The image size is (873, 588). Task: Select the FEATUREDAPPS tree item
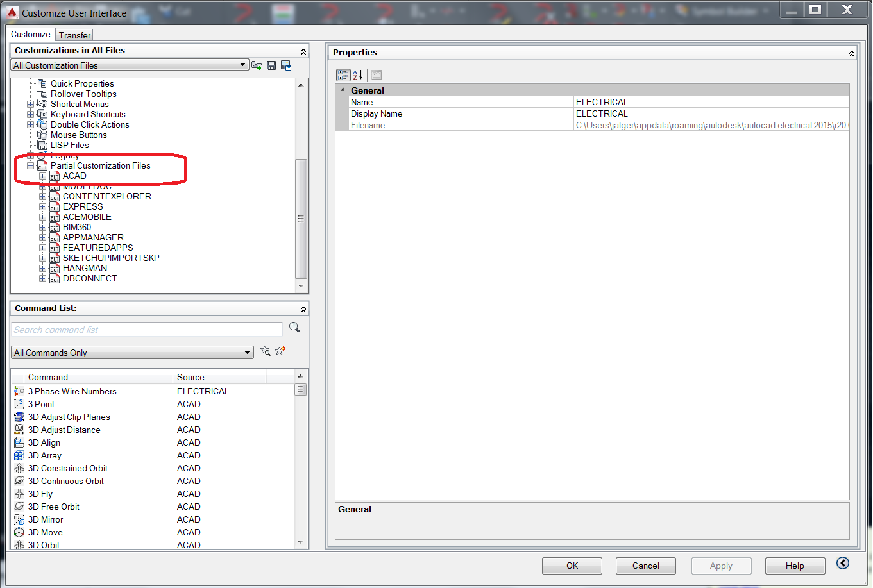[98, 248]
